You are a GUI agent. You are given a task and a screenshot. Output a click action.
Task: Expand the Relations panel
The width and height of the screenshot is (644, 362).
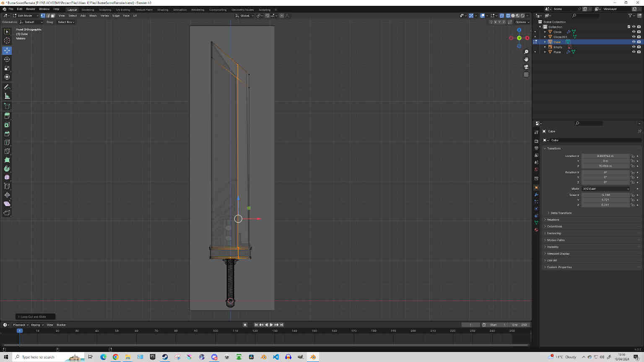(x=553, y=220)
